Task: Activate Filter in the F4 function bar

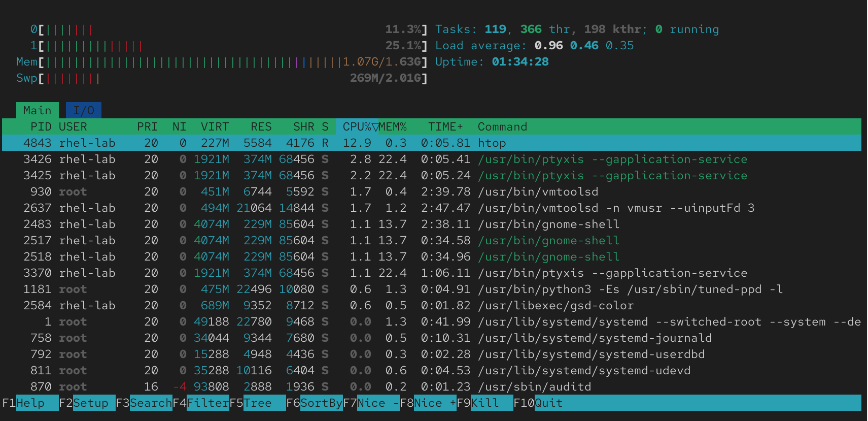Action: tap(201, 403)
